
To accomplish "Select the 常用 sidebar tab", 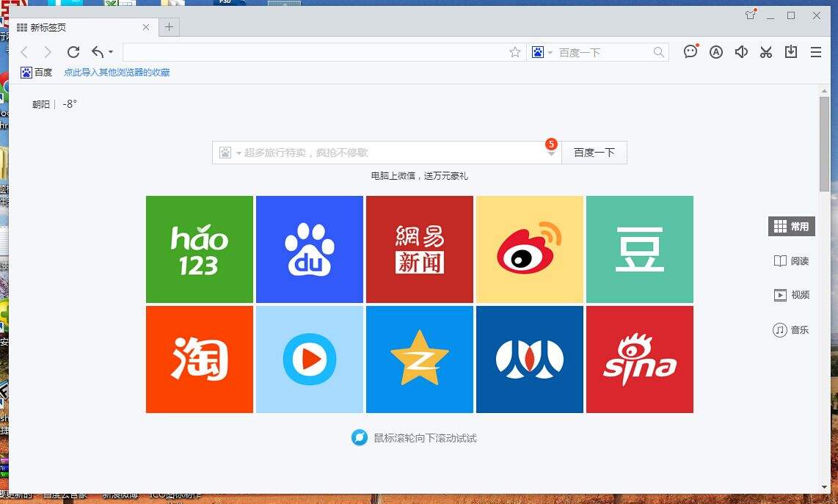I will coord(792,227).
